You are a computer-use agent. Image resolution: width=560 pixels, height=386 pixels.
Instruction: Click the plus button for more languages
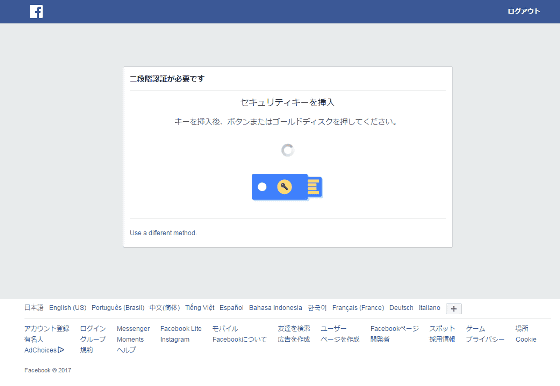pyautogui.click(x=454, y=309)
